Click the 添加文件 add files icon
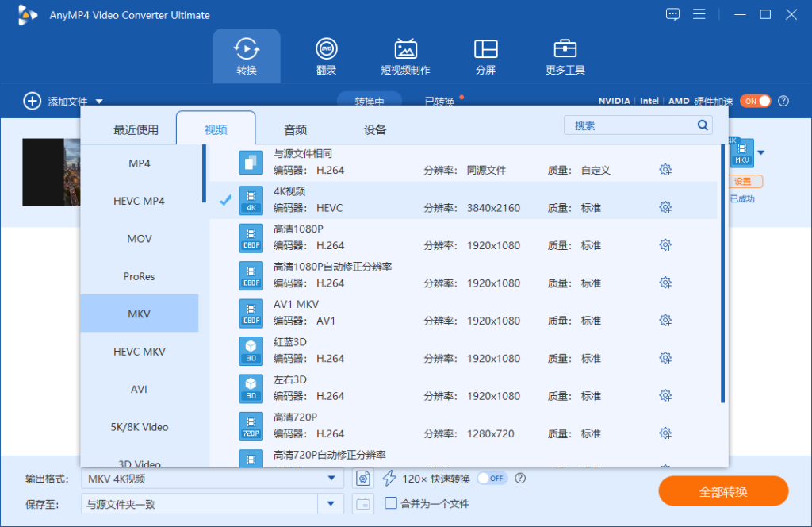This screenshot has height=527, width=812. [32, 101]
